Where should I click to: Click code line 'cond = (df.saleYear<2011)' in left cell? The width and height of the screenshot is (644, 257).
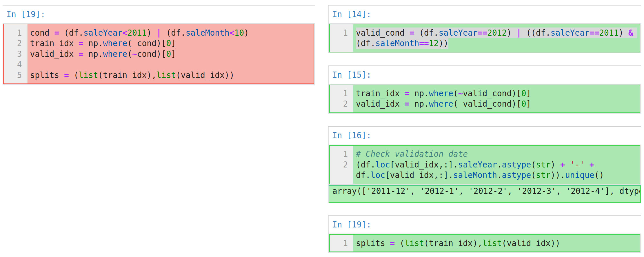[139, 33]
